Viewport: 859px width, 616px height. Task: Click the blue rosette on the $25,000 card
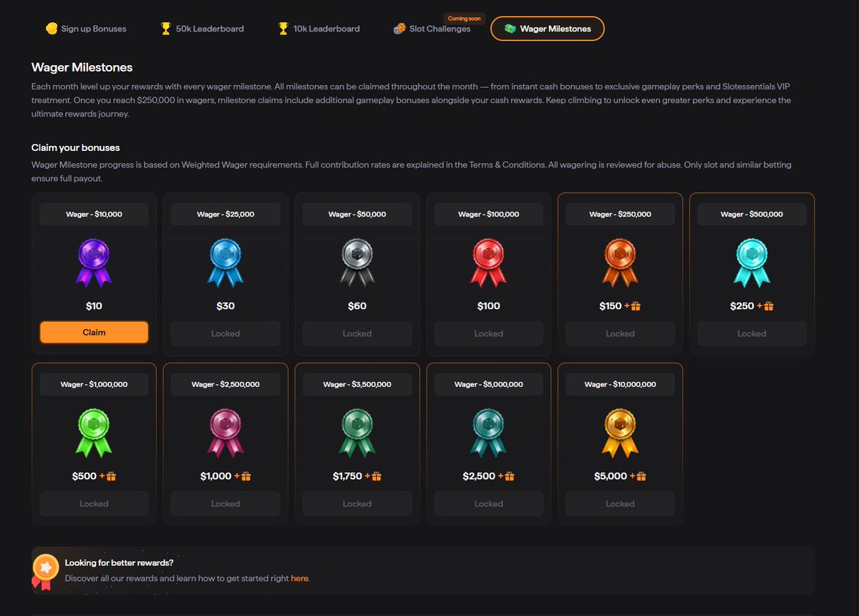tap(225, 261)
